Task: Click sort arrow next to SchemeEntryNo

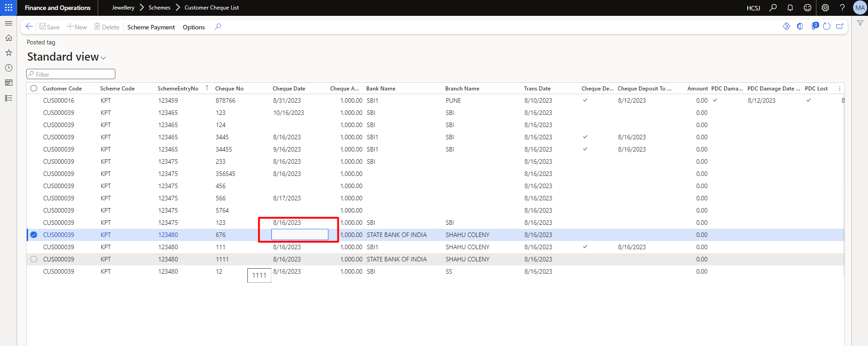Action: pos(207,88)
